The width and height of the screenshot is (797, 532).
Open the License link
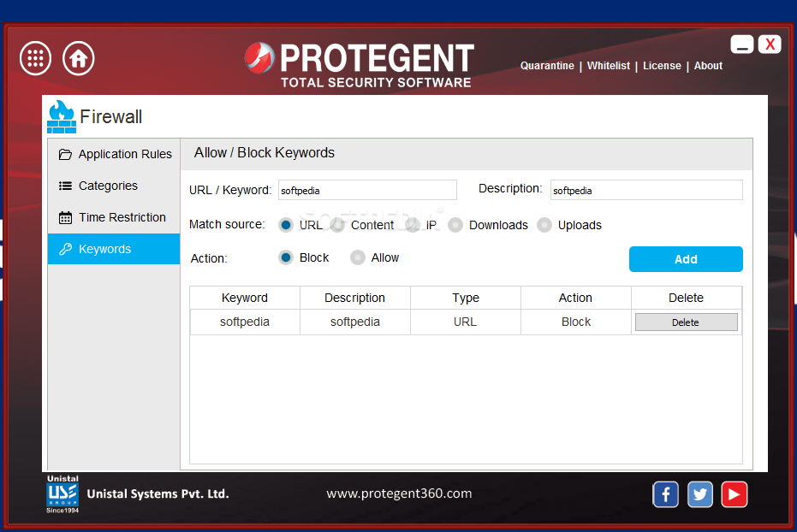click(x=662, y=66)
